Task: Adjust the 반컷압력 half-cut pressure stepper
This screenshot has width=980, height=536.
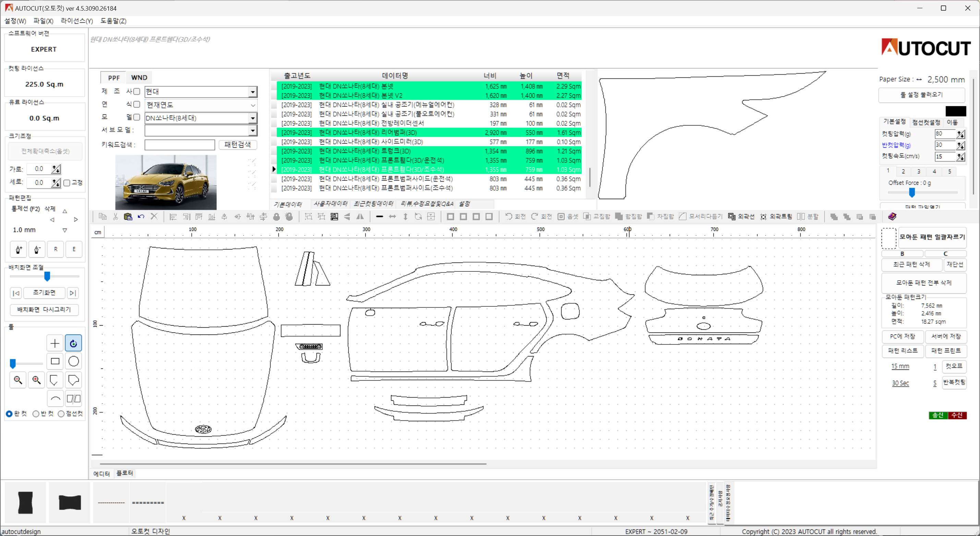Action: [x=960, y=145]
